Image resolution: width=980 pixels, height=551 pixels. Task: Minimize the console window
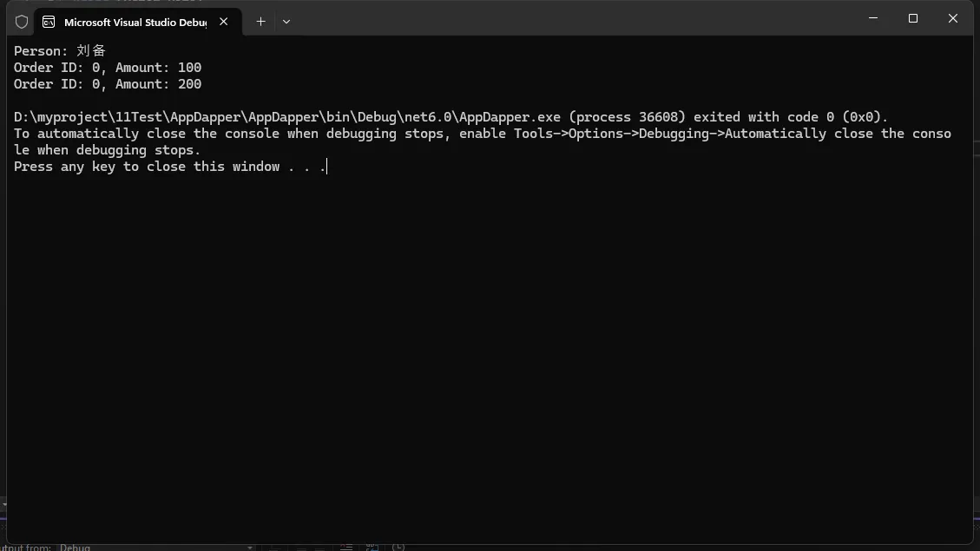872,18
